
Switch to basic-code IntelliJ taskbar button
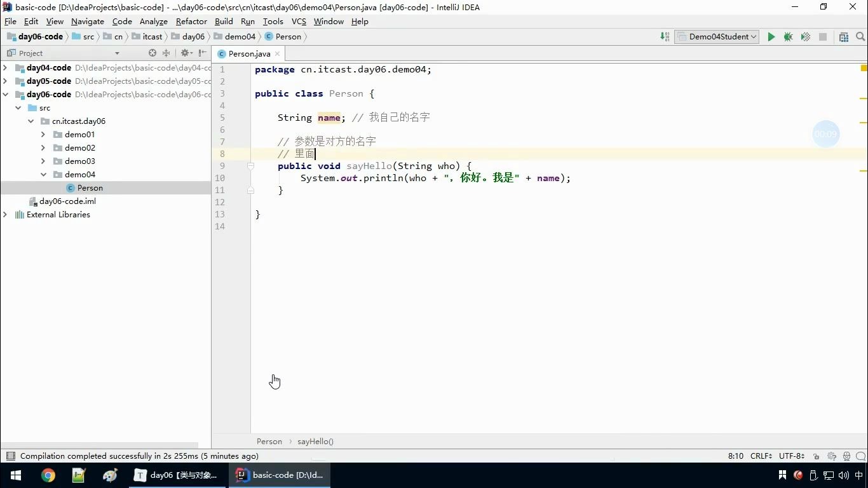(x=280, y=475)
